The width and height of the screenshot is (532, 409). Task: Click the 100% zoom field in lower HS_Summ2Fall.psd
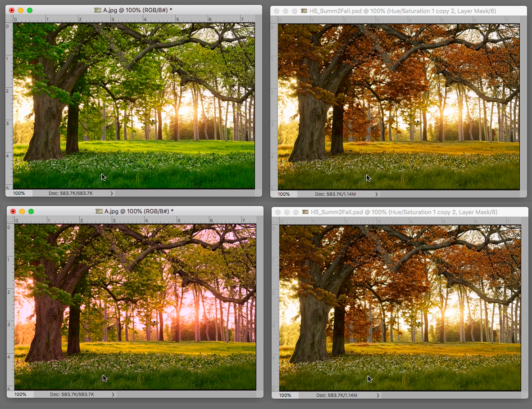[285, 395]
